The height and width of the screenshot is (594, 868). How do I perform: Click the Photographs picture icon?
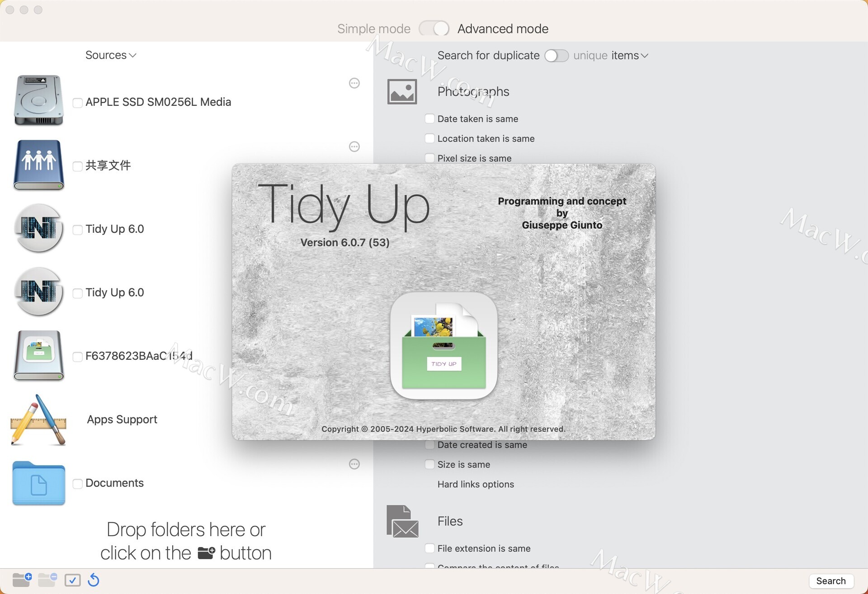pyautogui.click(x=402, y=92)
